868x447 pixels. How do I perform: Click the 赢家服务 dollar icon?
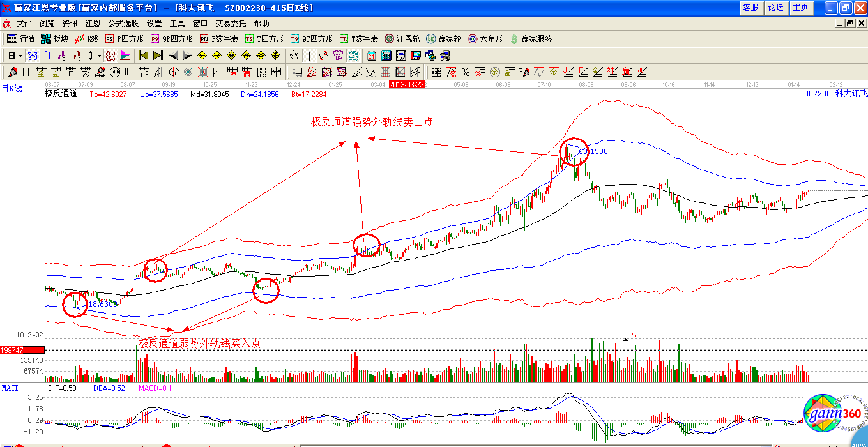(x=514, y=39)
